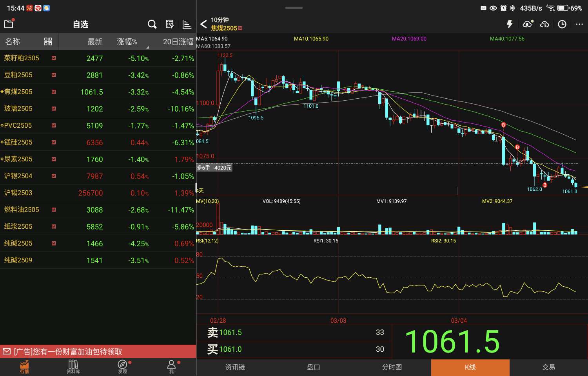The width and height of the screenshot is (588, 376).
Task: Tap the 买 1061.0 bid row
Action: [294, 349]
